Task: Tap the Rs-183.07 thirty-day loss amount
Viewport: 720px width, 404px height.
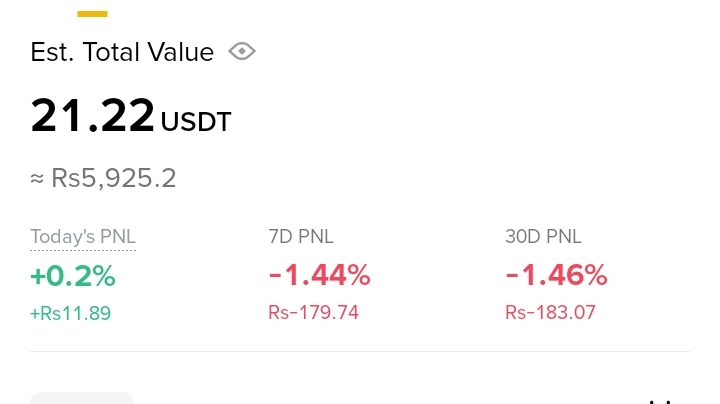Action: (550, 313)
